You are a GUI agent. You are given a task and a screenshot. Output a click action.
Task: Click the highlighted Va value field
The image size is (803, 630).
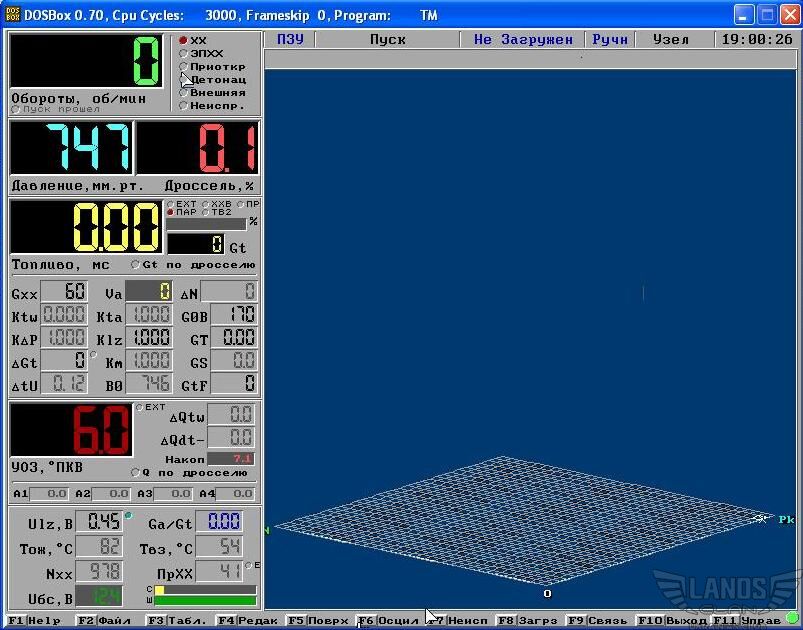click(x=148, y=292)
